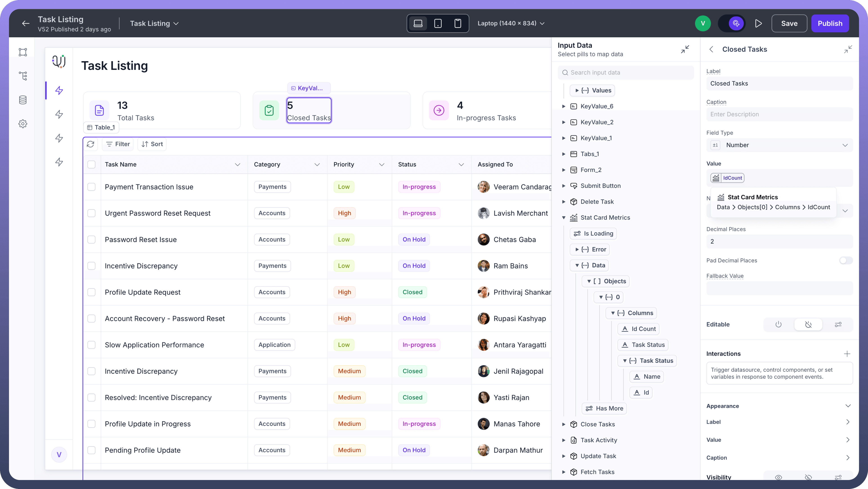Click the Filter button
The height and width of the screenshot is (489, 868).
[118, 144]
